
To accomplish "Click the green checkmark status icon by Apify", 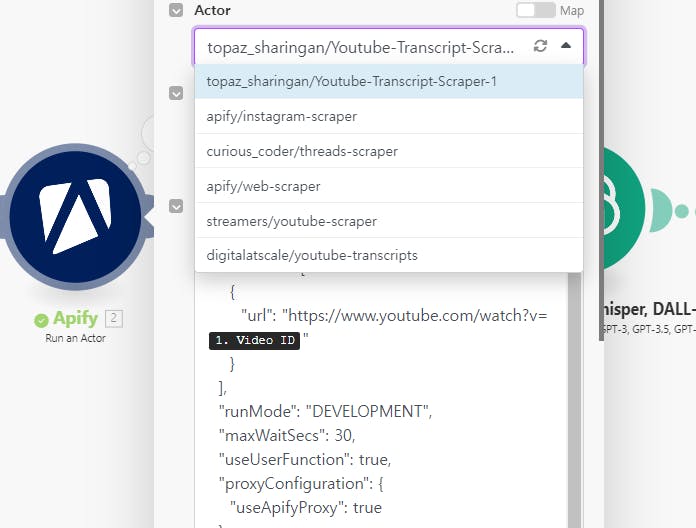I will (x=41, y=320).
